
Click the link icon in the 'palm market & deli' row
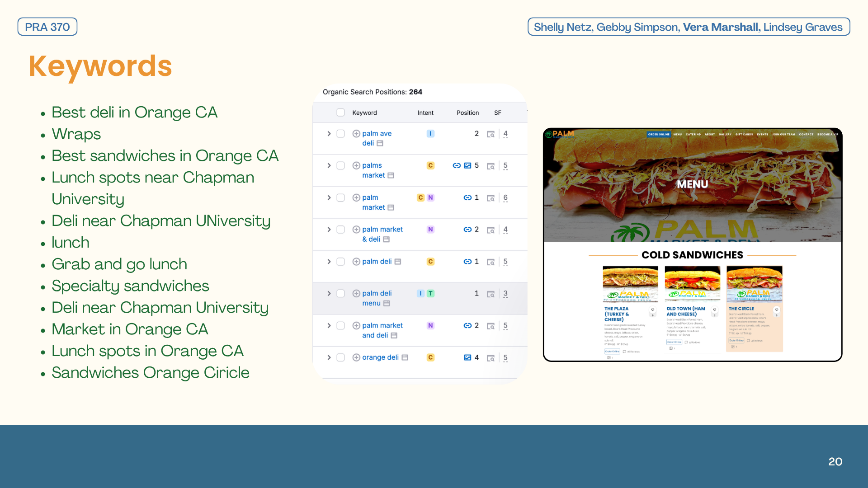pyautogui.click(x=467, y=230)
